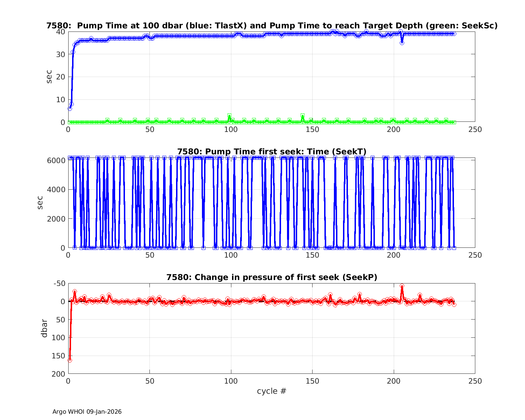
Task: Select the green spike marker near cycle 144
Action: pos(302,115)
